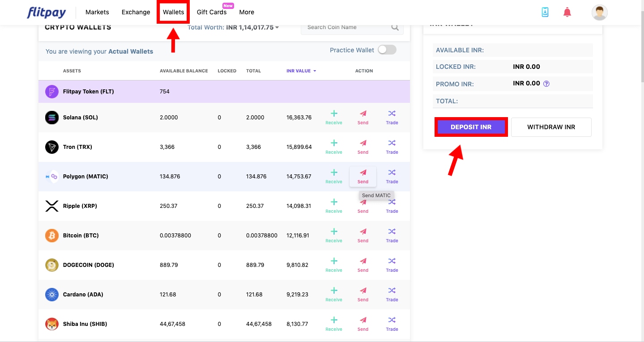644x342 pixels.
Task: Select the Send icon for Tron
Action: pyautogui.click(x=363, y=146)
